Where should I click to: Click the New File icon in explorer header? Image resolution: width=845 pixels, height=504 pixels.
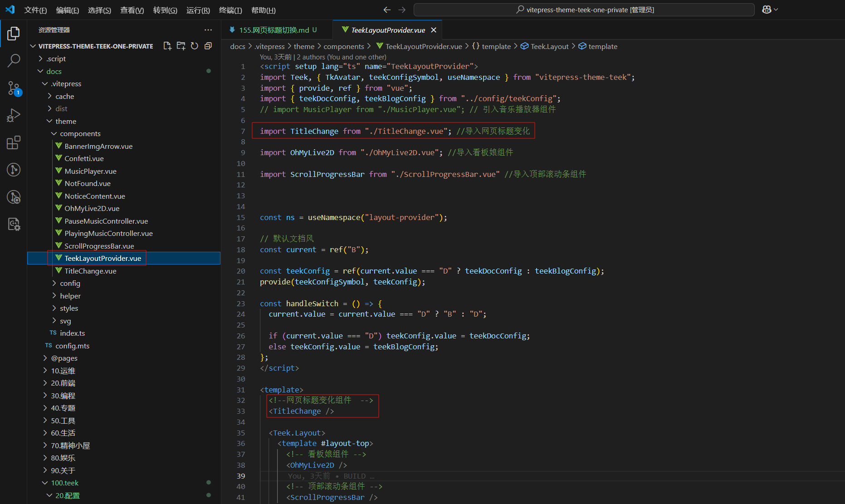click(167, 46)
